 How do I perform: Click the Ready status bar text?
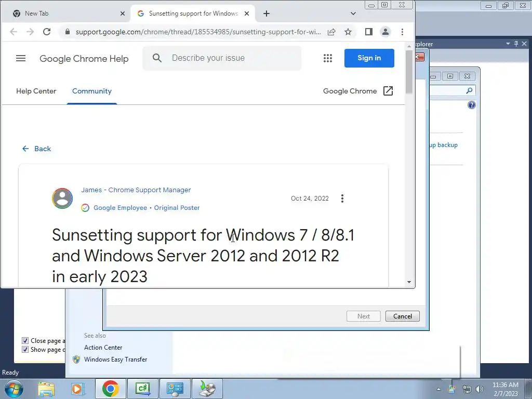[x=10, y=373]
